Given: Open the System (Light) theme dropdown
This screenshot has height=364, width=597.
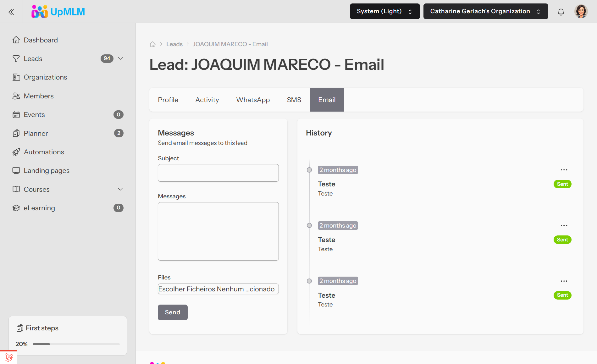Looking at the screenshot, I should click(384, 12).
